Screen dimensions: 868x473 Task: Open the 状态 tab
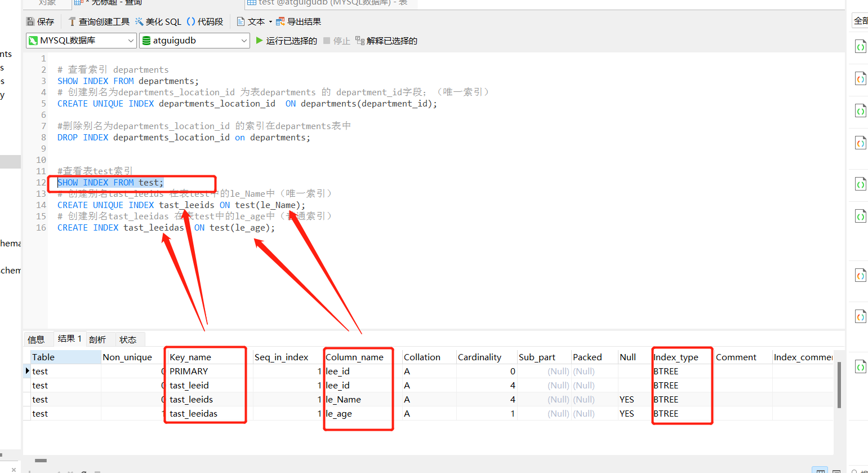[x=128, y=339]
